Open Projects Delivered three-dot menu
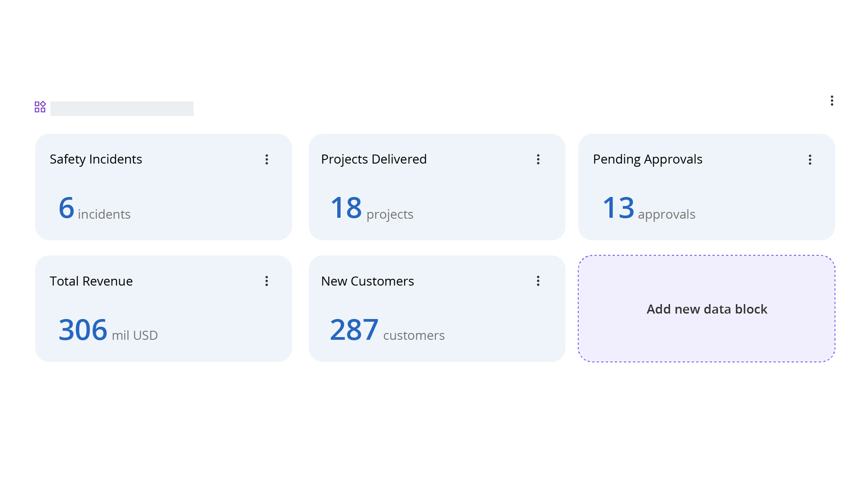Screen dimensions: 868x488 [538, 159]
